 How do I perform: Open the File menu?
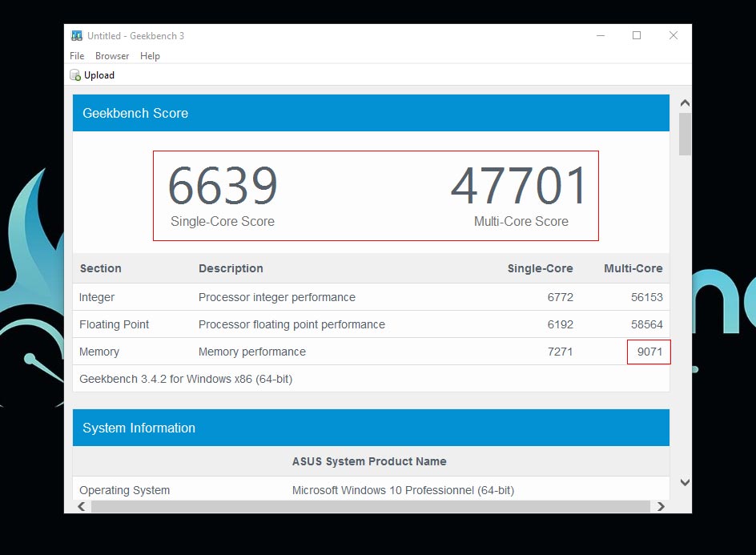77,56
